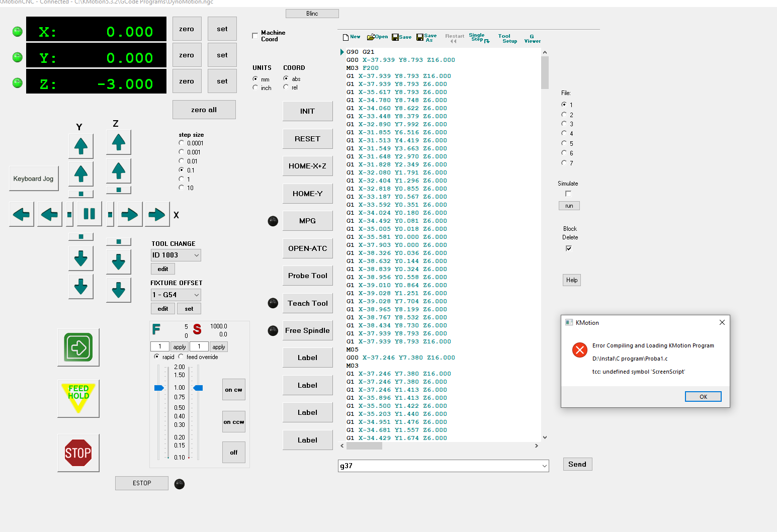Click the green Cycle Start arrow button
777x532 pixels.
click(78, 347)
